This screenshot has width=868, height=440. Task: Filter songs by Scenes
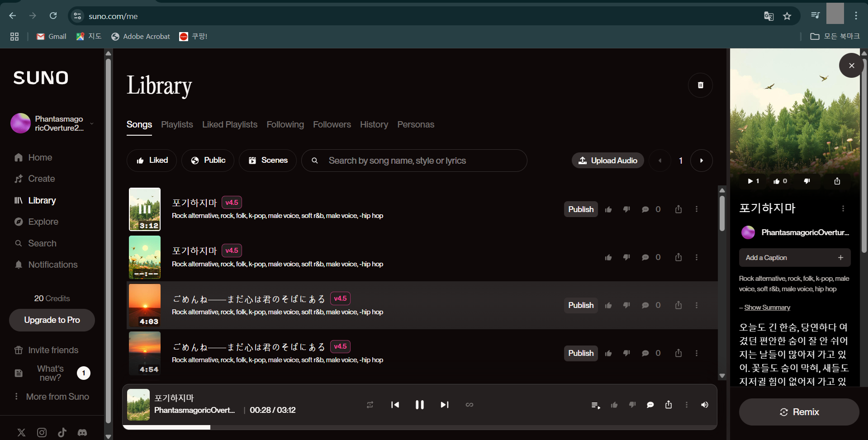point(268,161)
